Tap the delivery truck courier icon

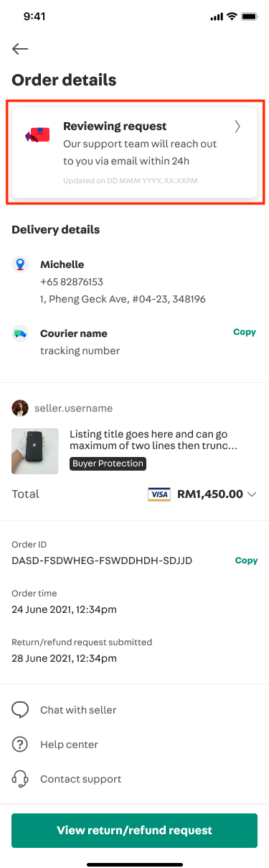[20, 333]
